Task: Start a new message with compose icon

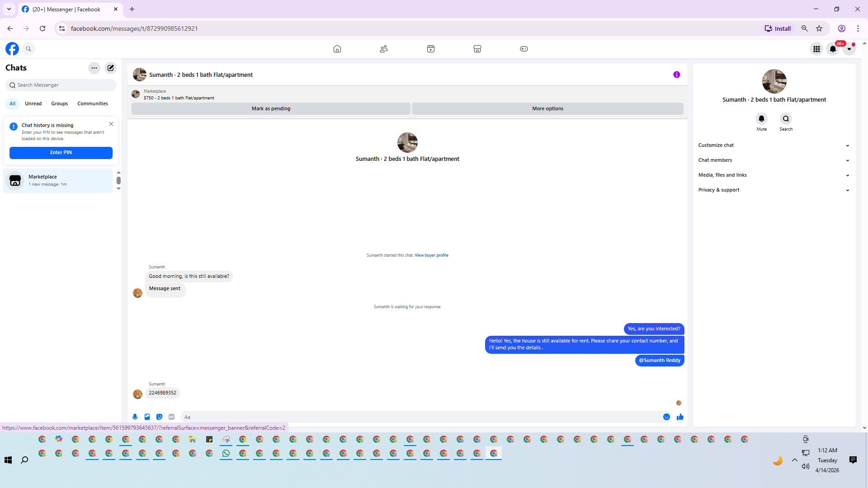Action: [x=111, y=68]
